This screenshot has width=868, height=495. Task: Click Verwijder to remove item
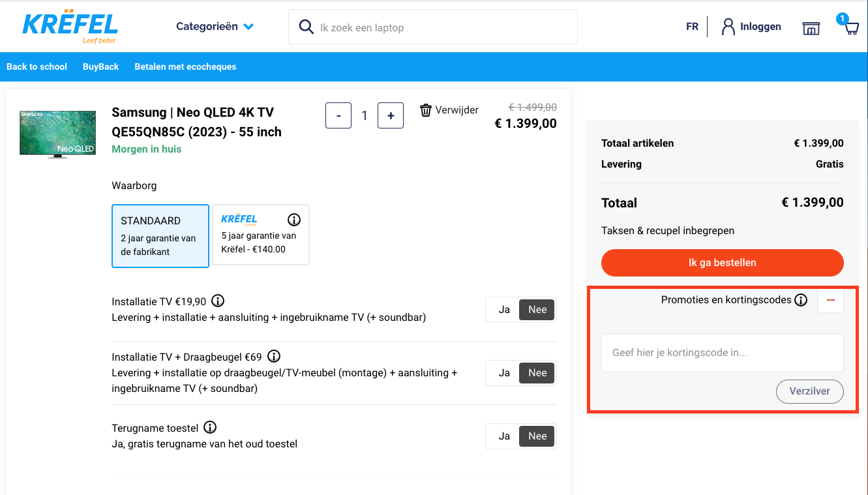(457, 110)
